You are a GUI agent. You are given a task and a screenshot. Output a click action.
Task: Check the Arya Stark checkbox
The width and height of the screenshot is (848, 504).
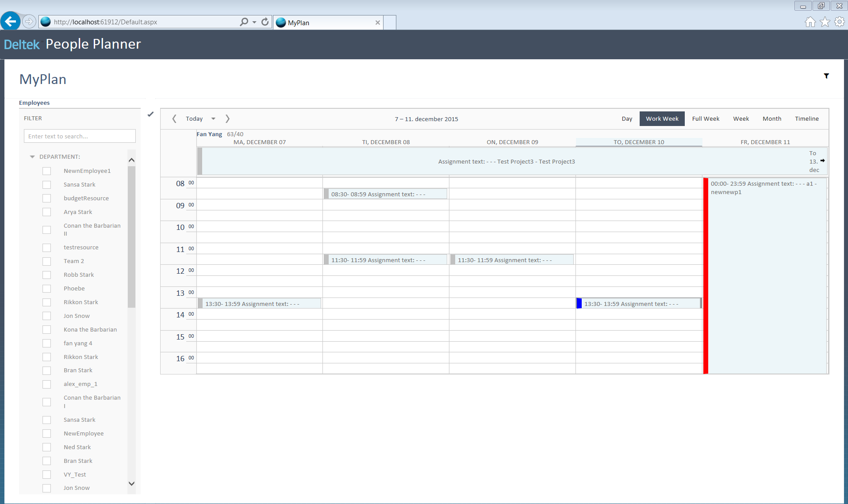(x=46, y=212)
